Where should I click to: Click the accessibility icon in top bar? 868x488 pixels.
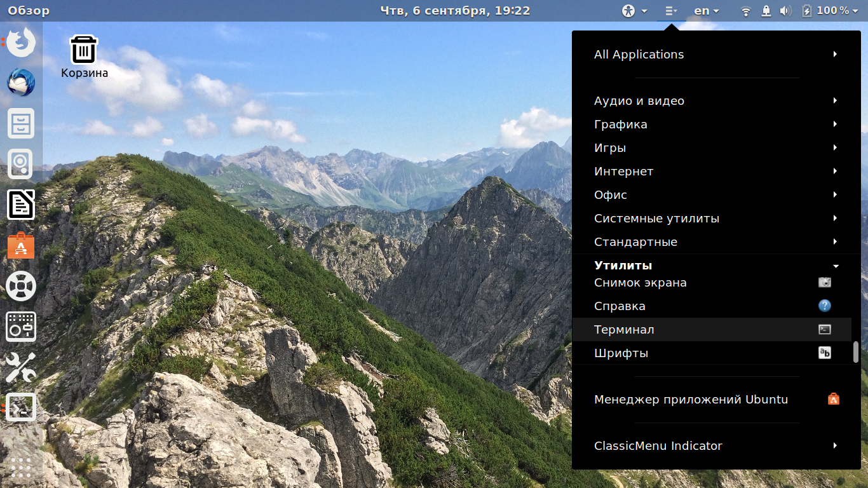(628, 11)
